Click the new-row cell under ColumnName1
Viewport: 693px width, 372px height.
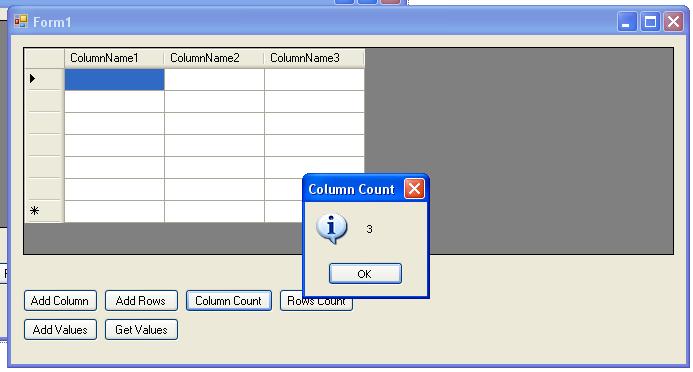click(114, 212)
